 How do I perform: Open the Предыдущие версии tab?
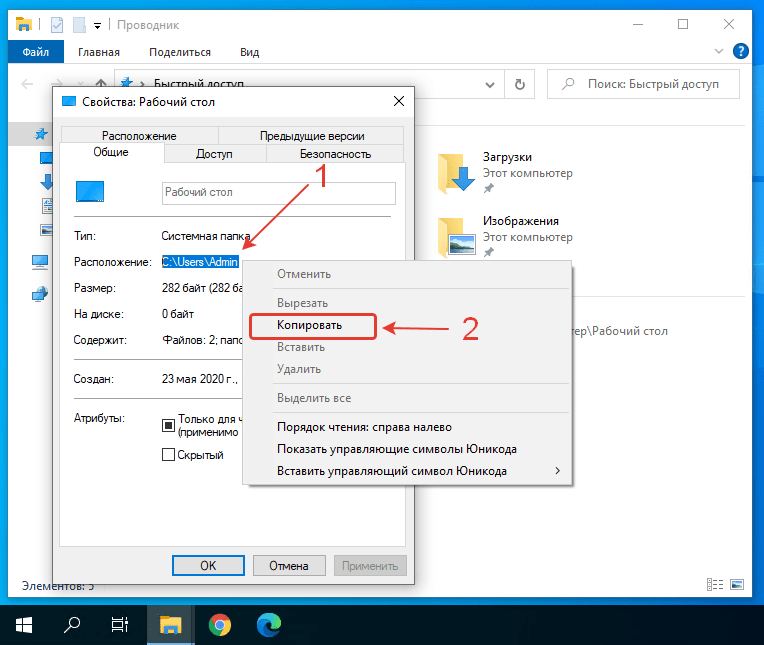(x=312, y=135)
